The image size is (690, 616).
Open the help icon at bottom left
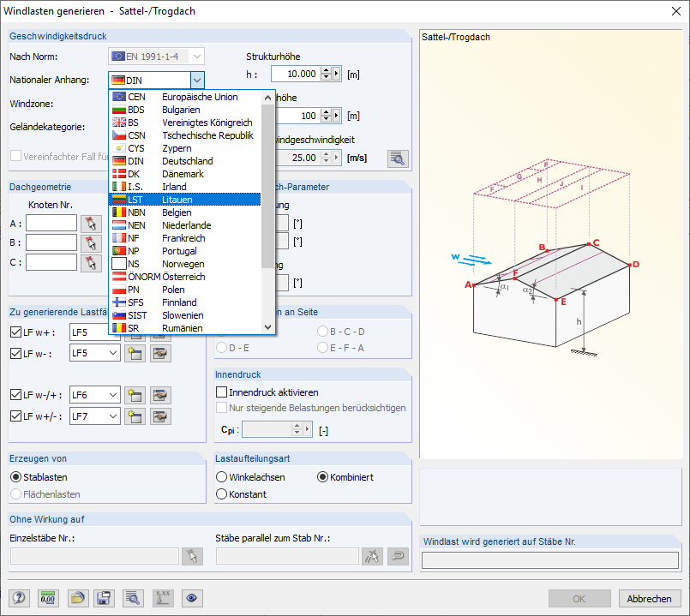point(19,598)
